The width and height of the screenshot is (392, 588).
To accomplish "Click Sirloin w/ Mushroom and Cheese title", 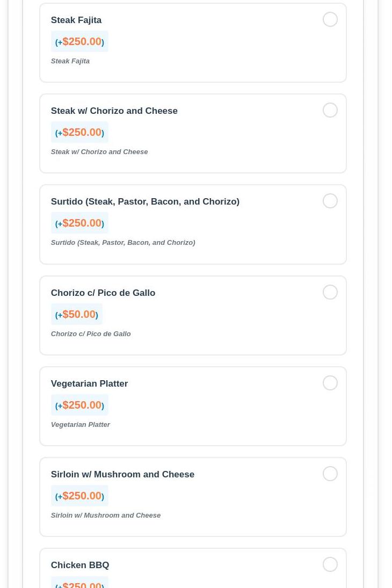I will [x=122, y=475].
